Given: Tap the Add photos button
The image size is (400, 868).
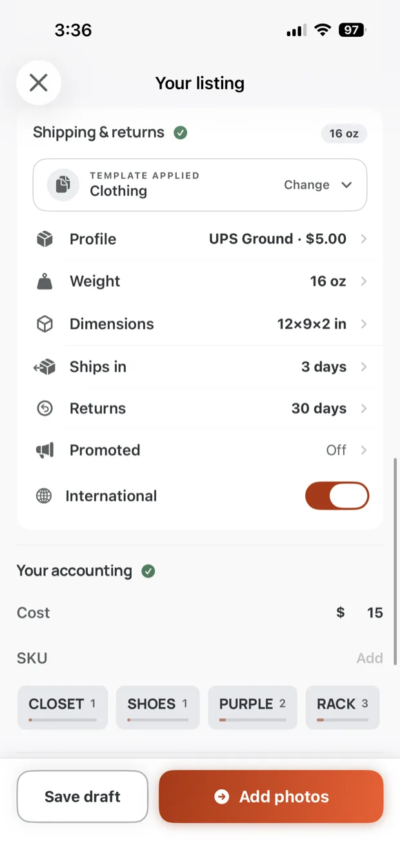Looking at the screenshot, I should coord(271,796).
